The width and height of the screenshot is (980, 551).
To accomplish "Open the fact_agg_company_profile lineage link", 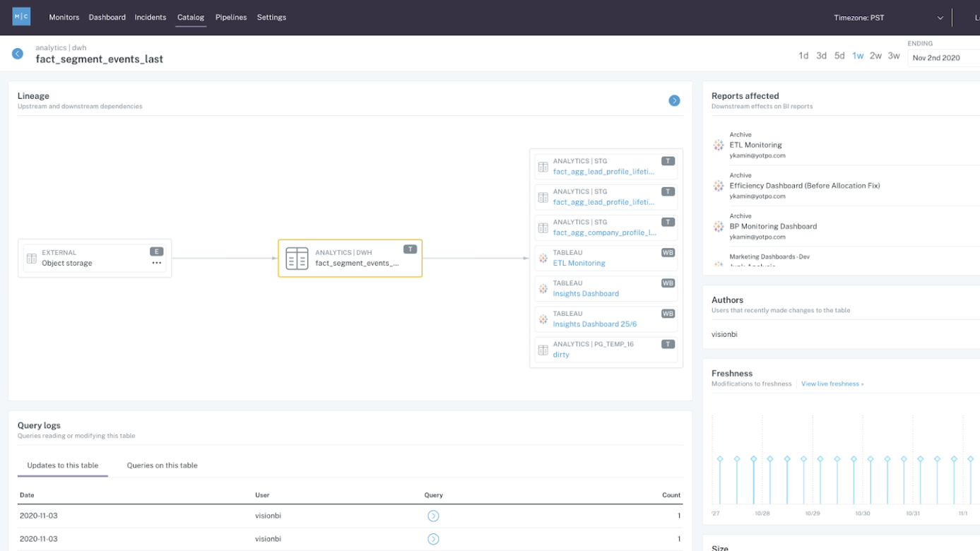I will [604, 232].
